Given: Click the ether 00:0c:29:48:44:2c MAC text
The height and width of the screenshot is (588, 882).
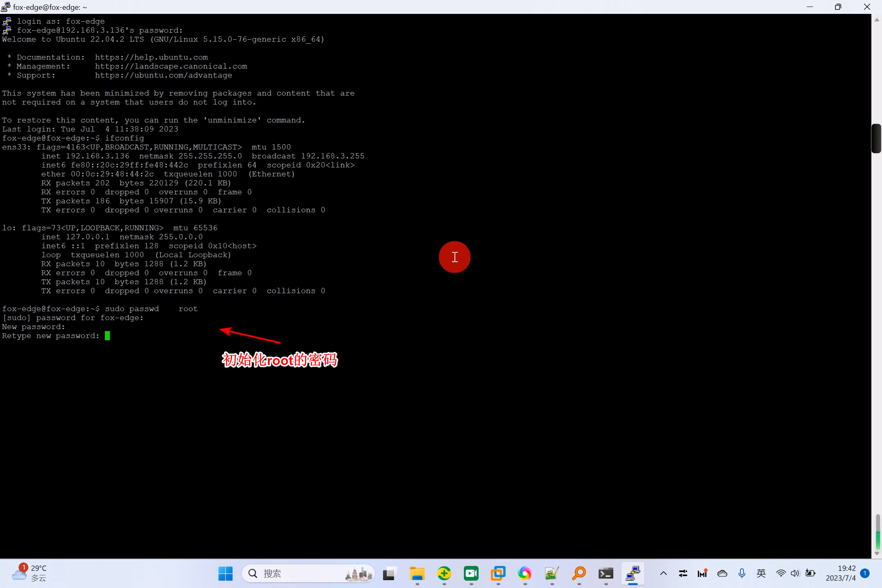Looking at the screenshot, I should coord(98,174).
